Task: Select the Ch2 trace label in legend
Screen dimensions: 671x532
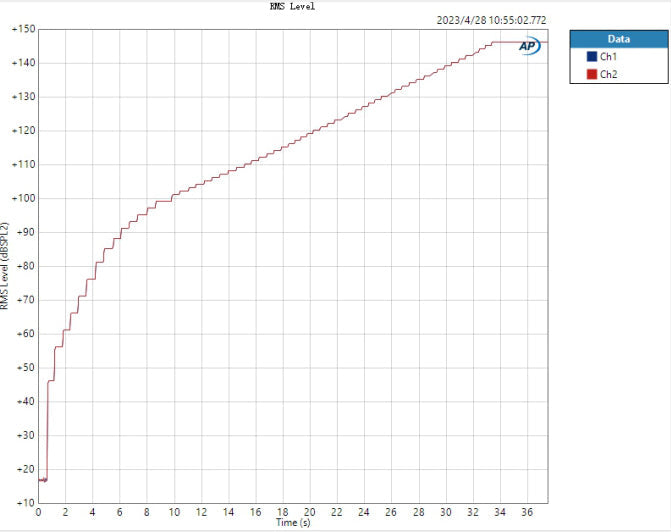Action: (x=608, y=74)
